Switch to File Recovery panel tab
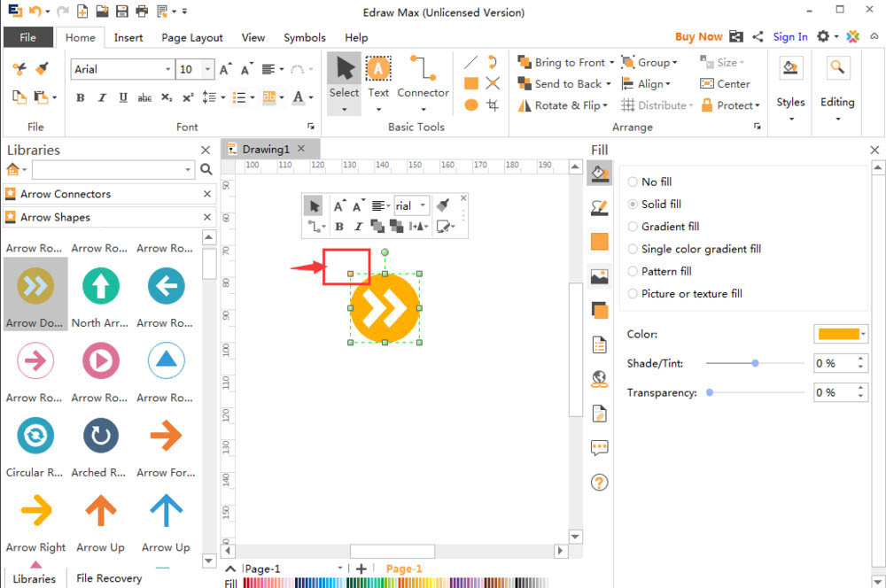 109,578
